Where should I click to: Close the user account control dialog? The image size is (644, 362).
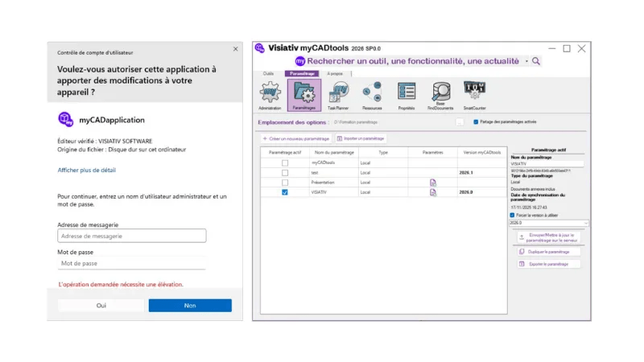tap(235, 49)
